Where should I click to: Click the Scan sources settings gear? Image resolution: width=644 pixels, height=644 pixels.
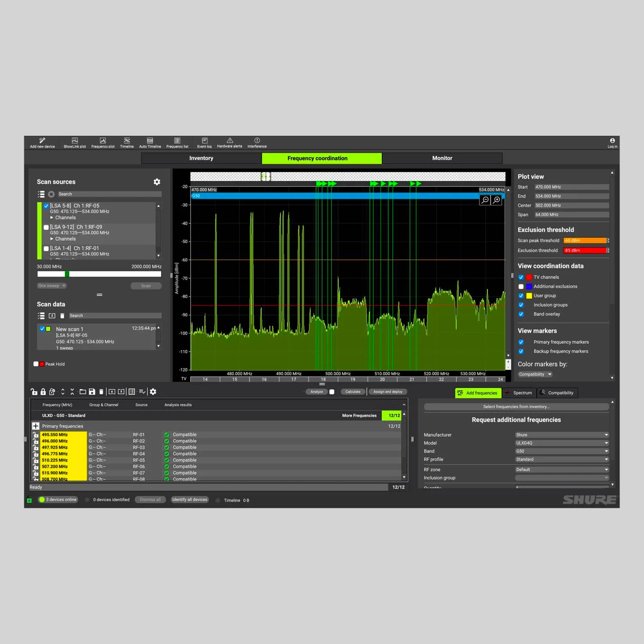tap(157, 182)
